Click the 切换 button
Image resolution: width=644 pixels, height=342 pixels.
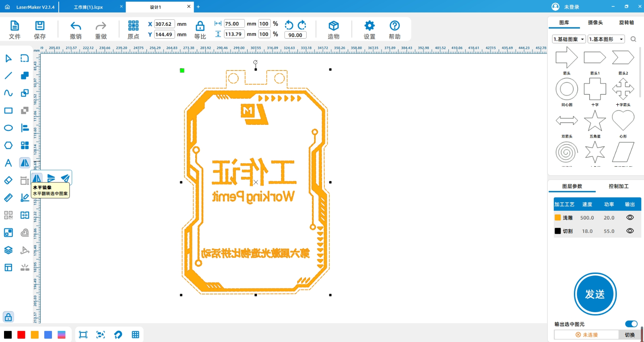[630, 335]
